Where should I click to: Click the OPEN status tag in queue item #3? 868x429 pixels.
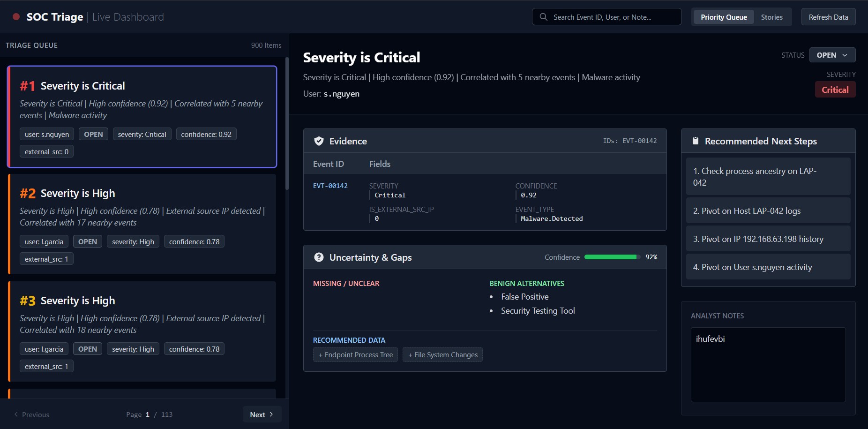coord(88,349)
